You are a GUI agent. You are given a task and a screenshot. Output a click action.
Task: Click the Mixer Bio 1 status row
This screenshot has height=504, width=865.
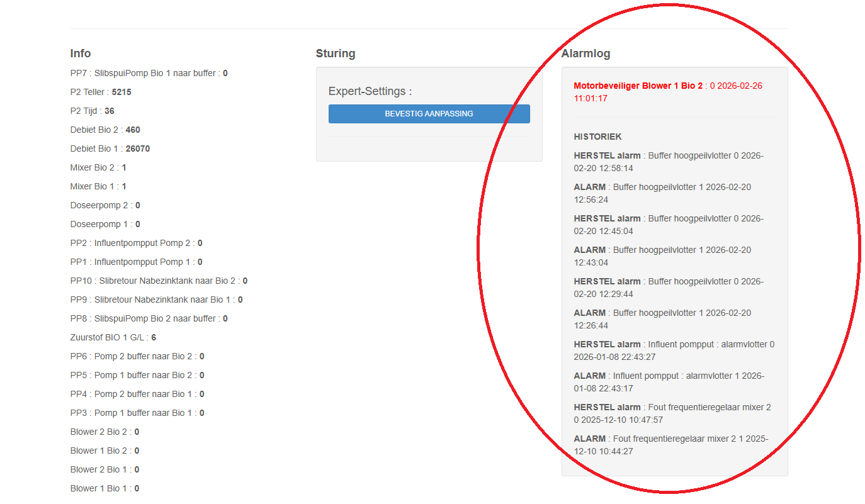(x=98, y=186)
